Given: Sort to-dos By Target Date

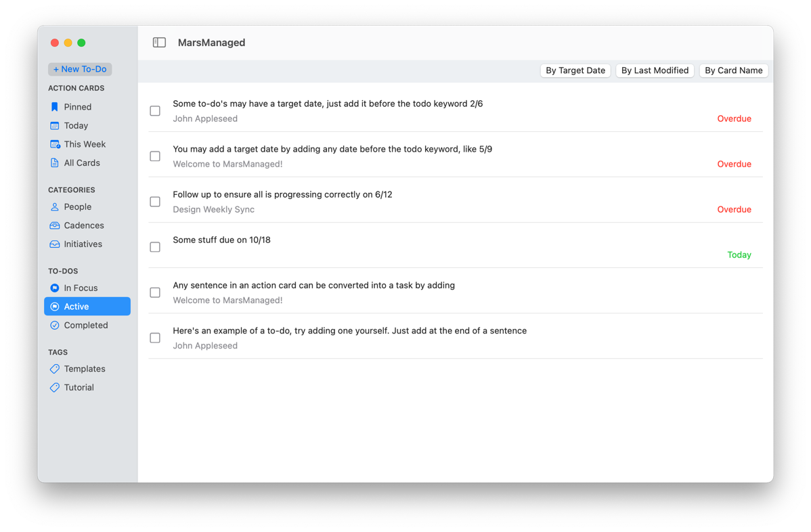Looking at the screenshot, I should [x=575, y=70].
